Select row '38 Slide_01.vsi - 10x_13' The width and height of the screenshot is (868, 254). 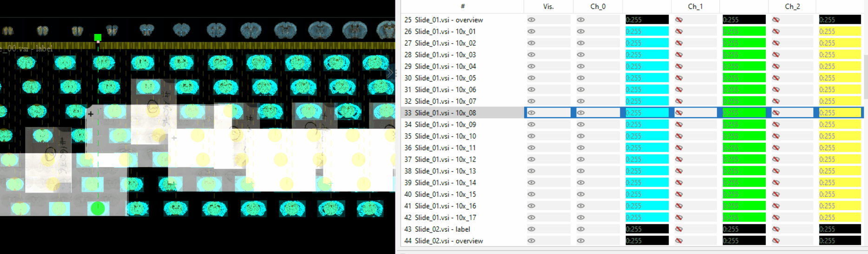pos(462,171)
